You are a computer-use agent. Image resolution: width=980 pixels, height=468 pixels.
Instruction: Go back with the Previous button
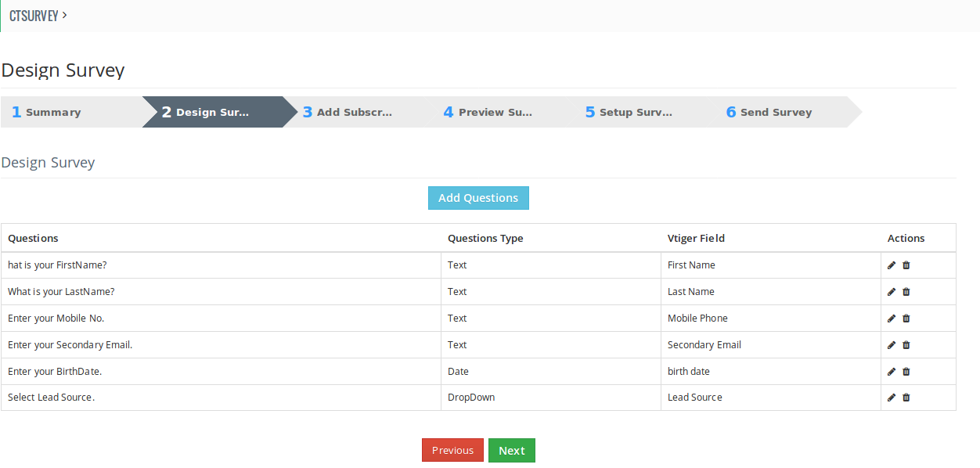pyautogui.click(x=452, y=450)
